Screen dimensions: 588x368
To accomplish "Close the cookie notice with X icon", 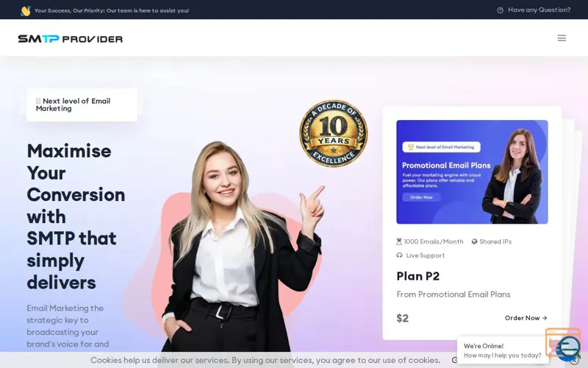I will coord(574,361).
